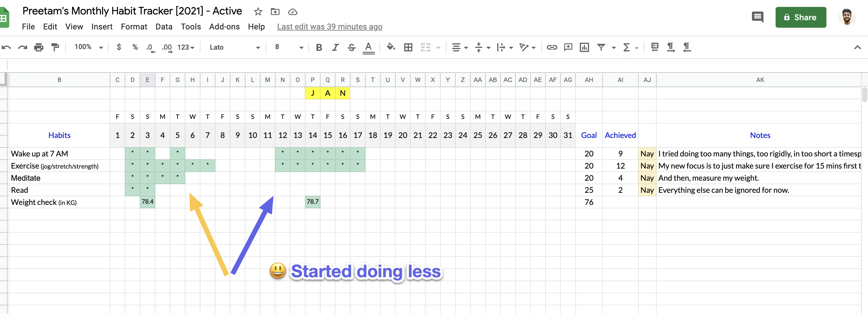Open the Lato font dropdown
Viewport: 868px width, 314px height.
(x=234, y=47)
